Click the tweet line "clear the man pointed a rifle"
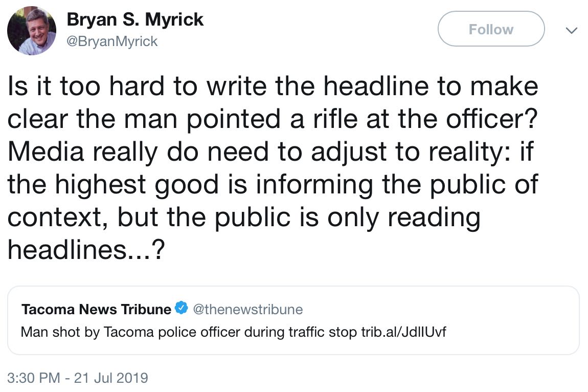The image size is (588, 392). pyautogui.click(x=273, y=119)
